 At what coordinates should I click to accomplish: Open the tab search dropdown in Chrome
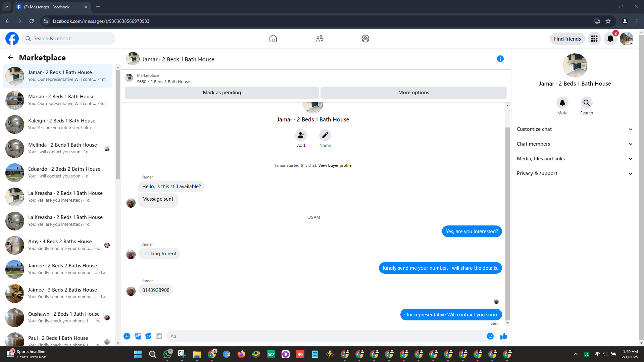click(x=7, y=7)
